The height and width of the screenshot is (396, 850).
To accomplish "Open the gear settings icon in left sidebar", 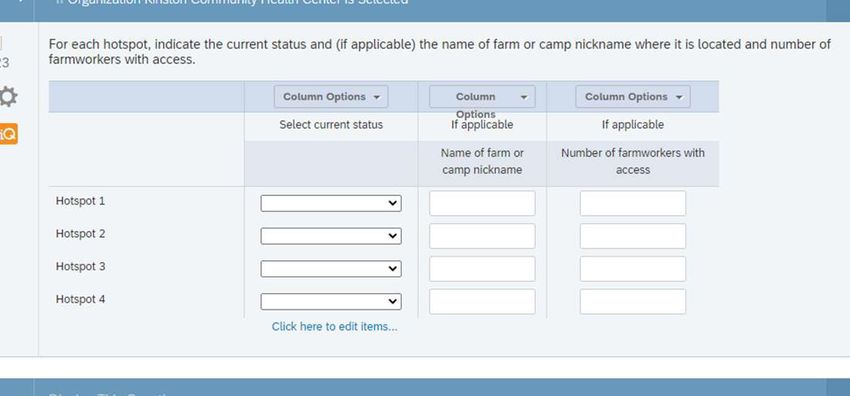I will (8, 97).
